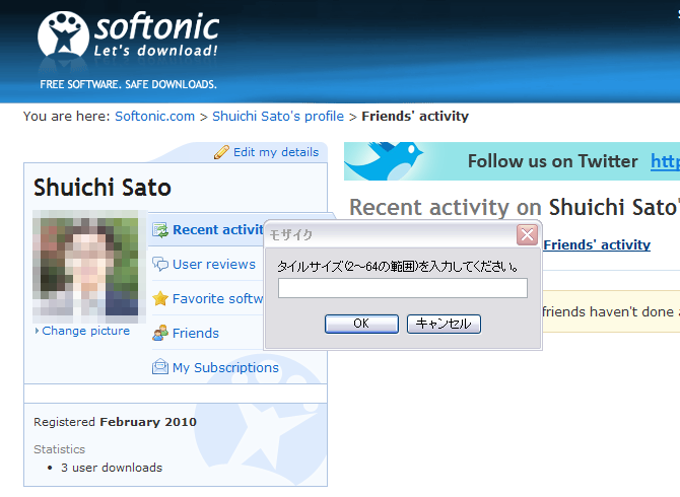This screenshot has width=680, height=497.
Task: Go to Softonic.com breadcrumb link
Action: click(155, 116)
